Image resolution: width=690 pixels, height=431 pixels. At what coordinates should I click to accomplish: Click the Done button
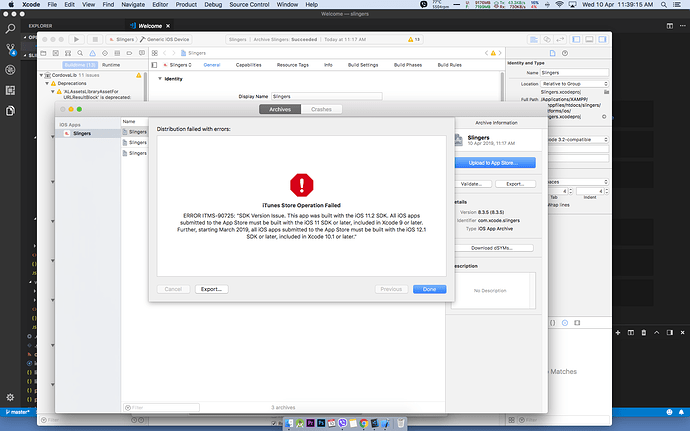point(429,289)
